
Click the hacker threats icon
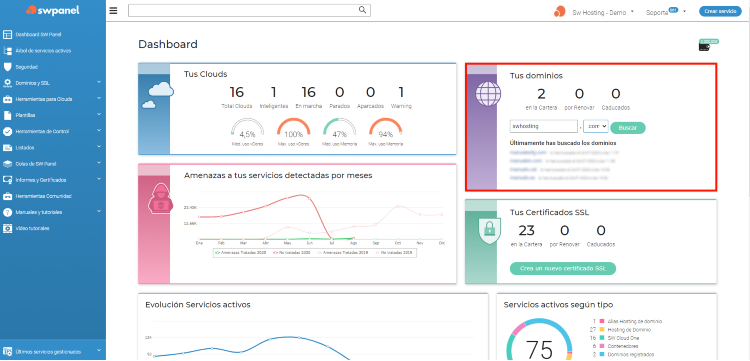click(x=160, y=199)
